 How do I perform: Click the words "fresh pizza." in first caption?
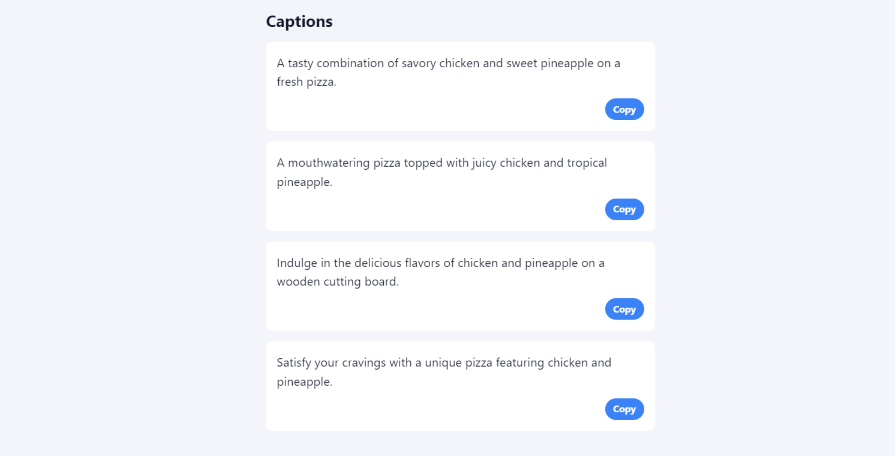[x=307, y=83]
